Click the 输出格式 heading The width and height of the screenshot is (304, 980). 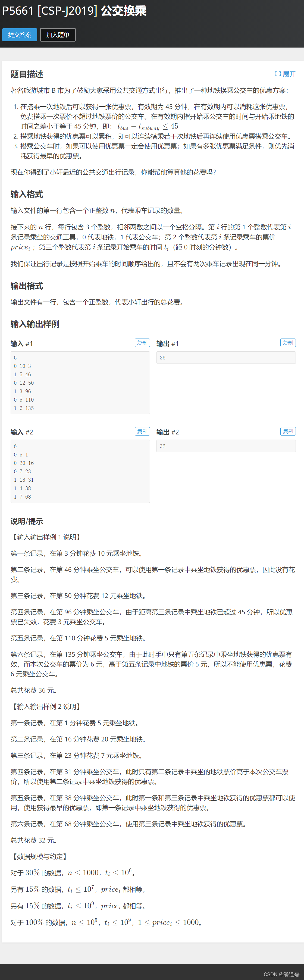[x=27, y=286]
